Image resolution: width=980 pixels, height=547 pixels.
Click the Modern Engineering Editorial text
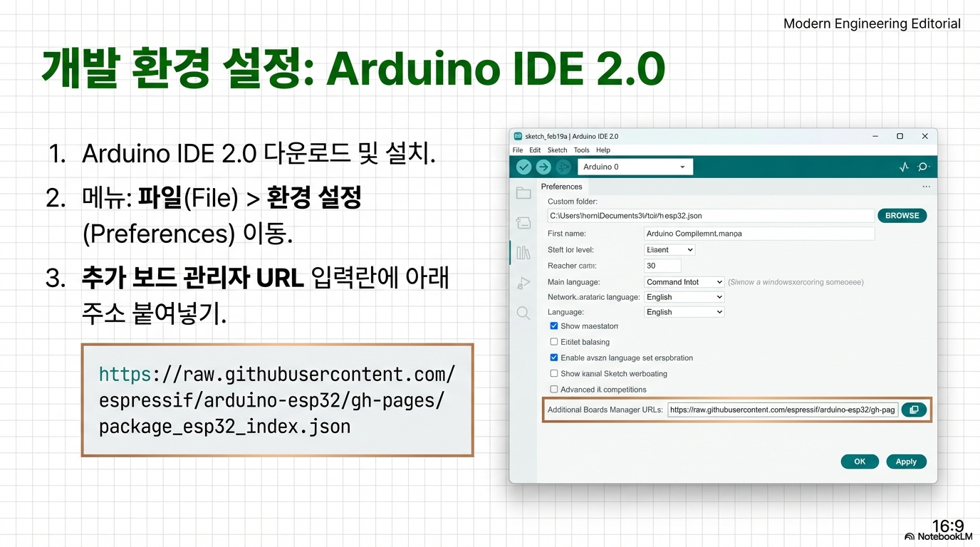pos(872,24)
